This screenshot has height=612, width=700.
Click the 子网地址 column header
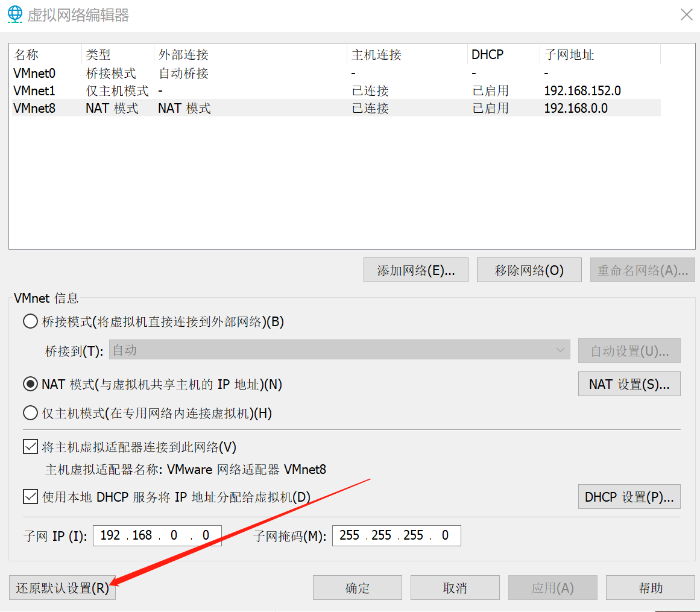pos(600,54)
